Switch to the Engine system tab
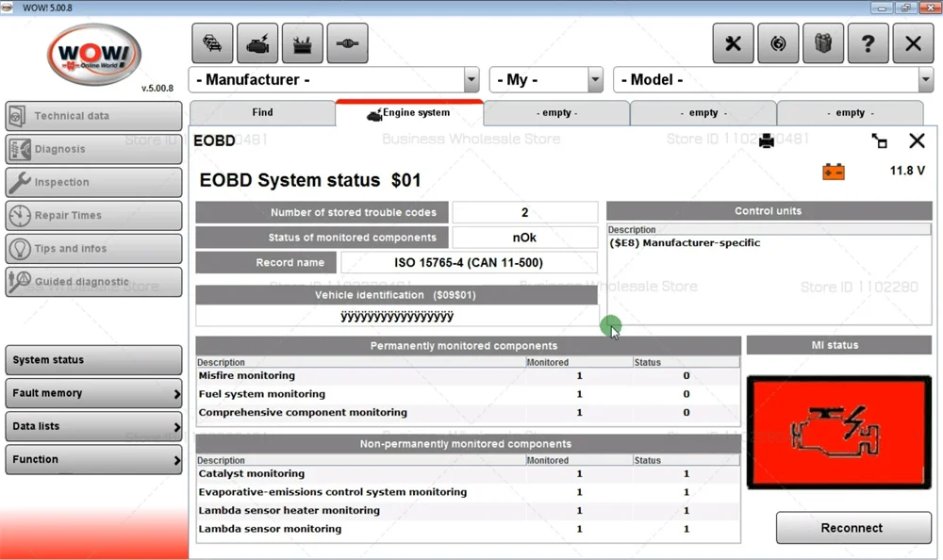This screenshot has width=943, height=560. click(x=409, y=112)
